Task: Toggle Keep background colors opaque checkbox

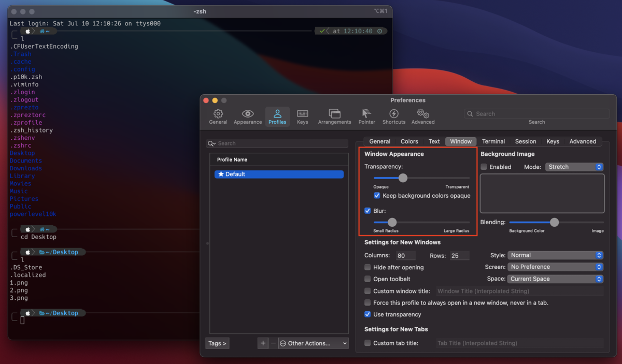Action: click(377, 196)
